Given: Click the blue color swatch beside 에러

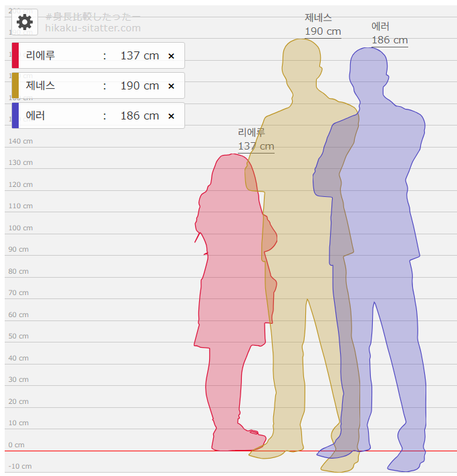Looking at the screenshot, I should coord(15,115).
